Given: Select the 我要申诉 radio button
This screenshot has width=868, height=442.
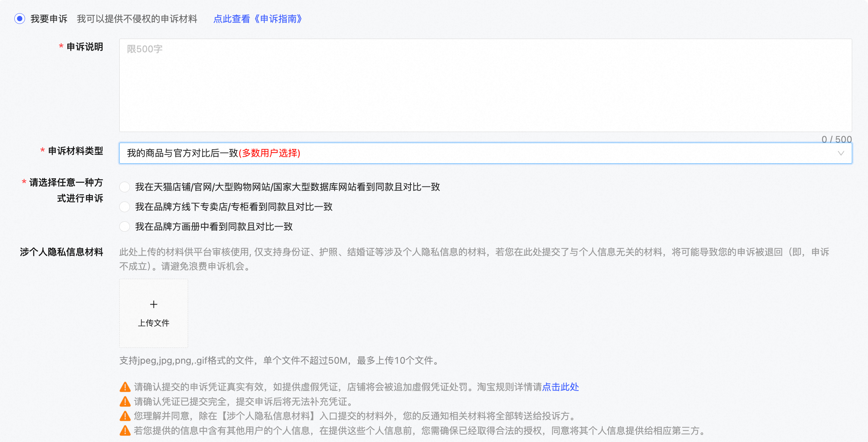Looking at the screenshot, I should point(20,18).
